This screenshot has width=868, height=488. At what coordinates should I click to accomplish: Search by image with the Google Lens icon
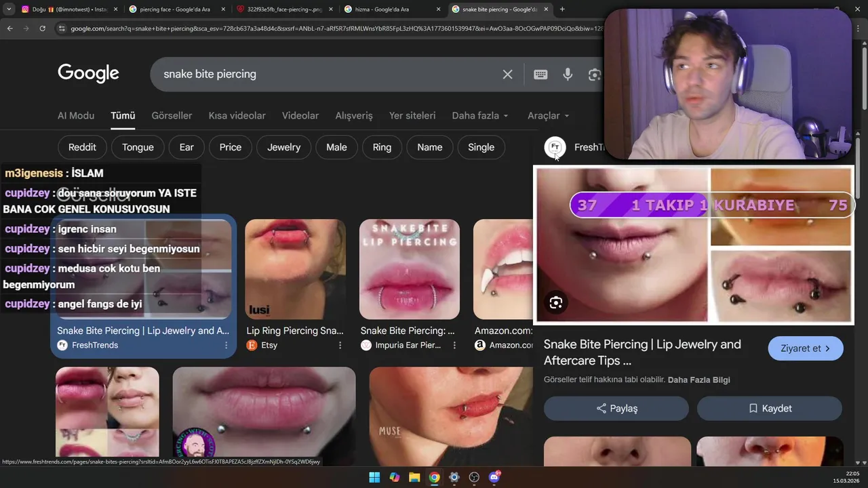point(594,75)
